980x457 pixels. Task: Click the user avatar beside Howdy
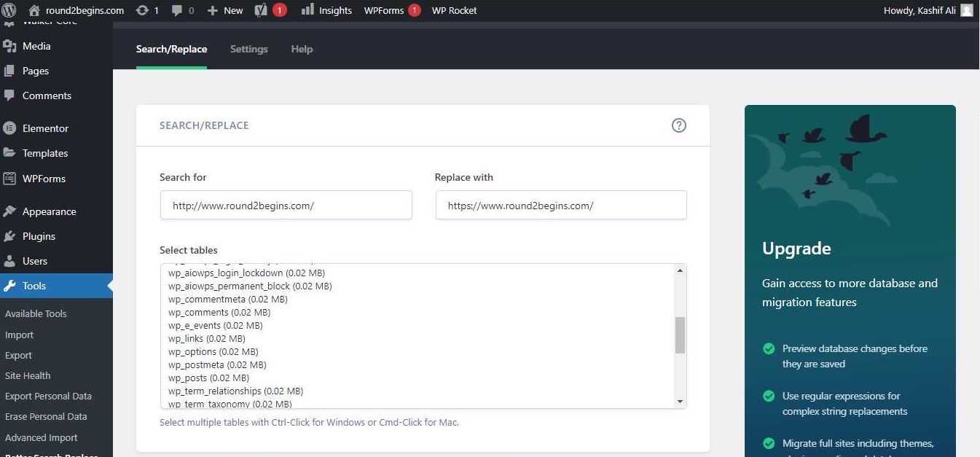click(x=966, y=10)
